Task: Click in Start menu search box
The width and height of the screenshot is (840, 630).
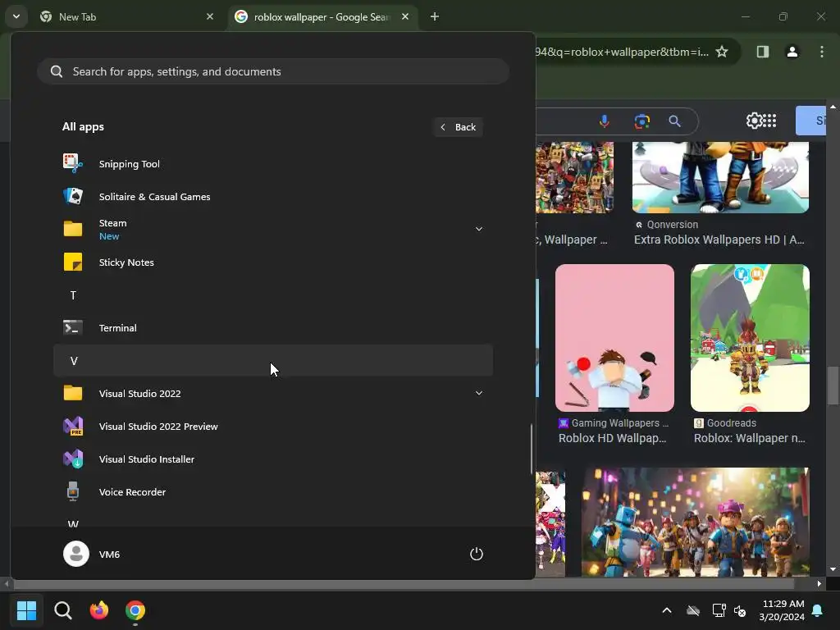Action: tap(272, 71)
